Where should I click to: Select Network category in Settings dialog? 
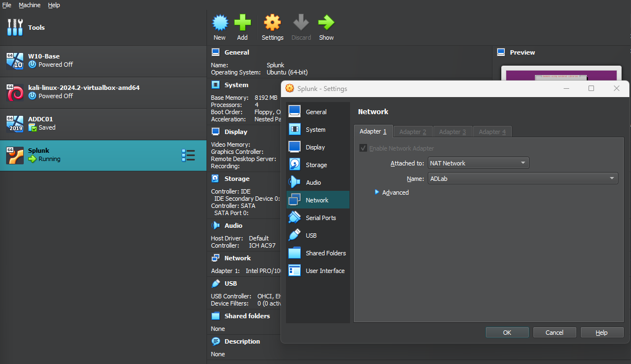(317, 200)
